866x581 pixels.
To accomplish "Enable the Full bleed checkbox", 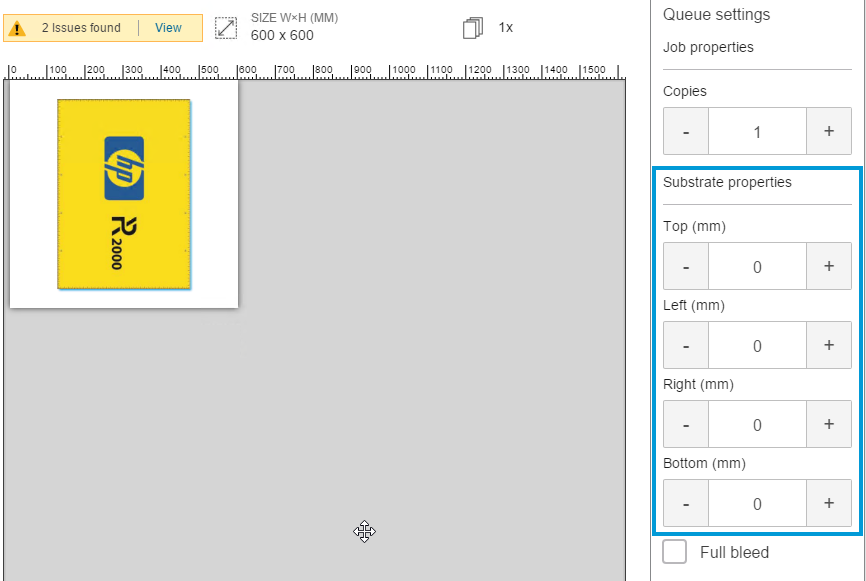I will click(674, 552).
